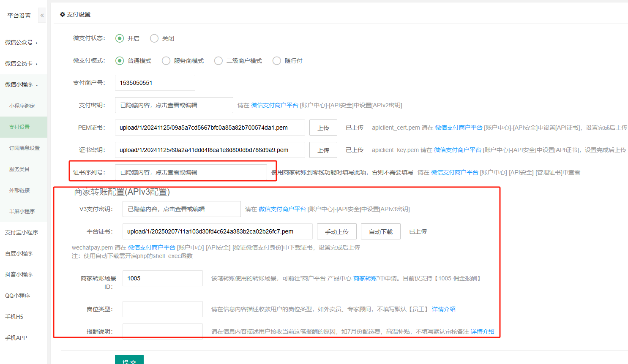Select the 开启 radio for 微支付状态
The image size is (628, 364).
[120, 38]
